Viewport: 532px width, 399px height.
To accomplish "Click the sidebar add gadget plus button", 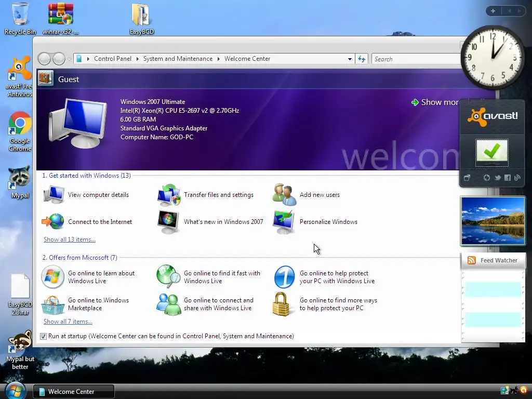I will point(493,11).
